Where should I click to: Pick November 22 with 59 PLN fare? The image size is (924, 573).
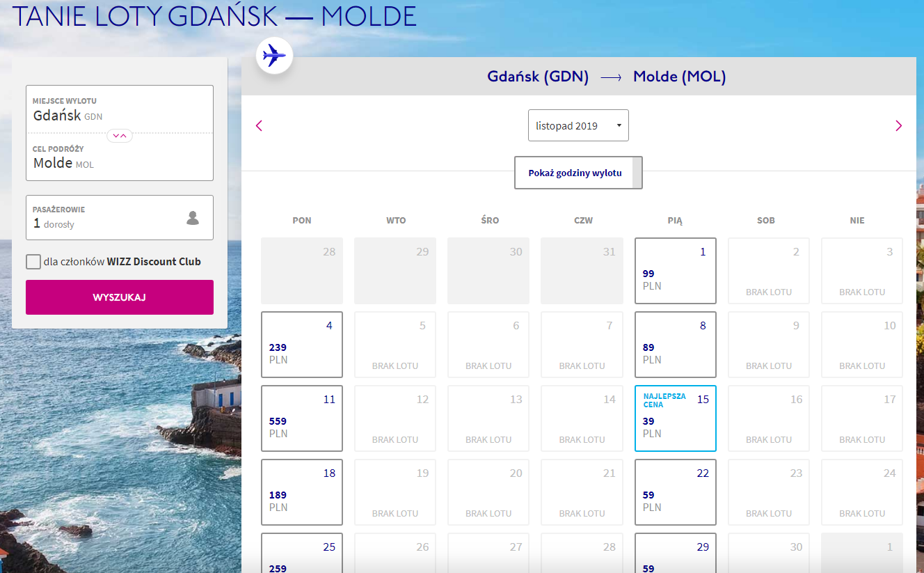[x=676, y=492]
